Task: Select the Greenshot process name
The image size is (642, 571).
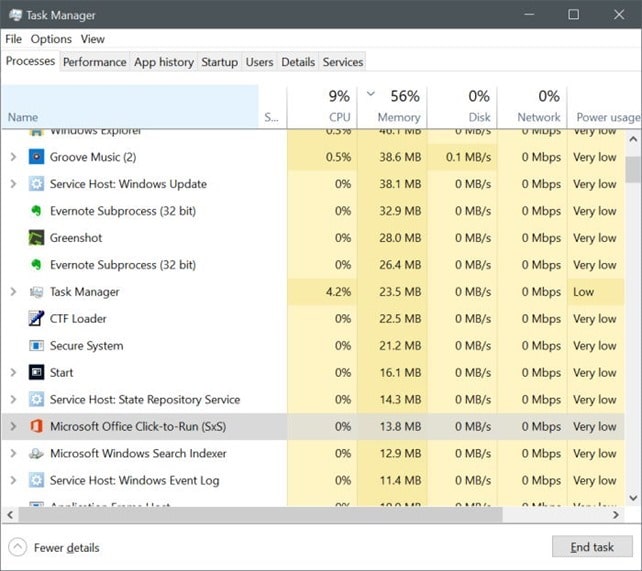Action: (x=76, y=238)
